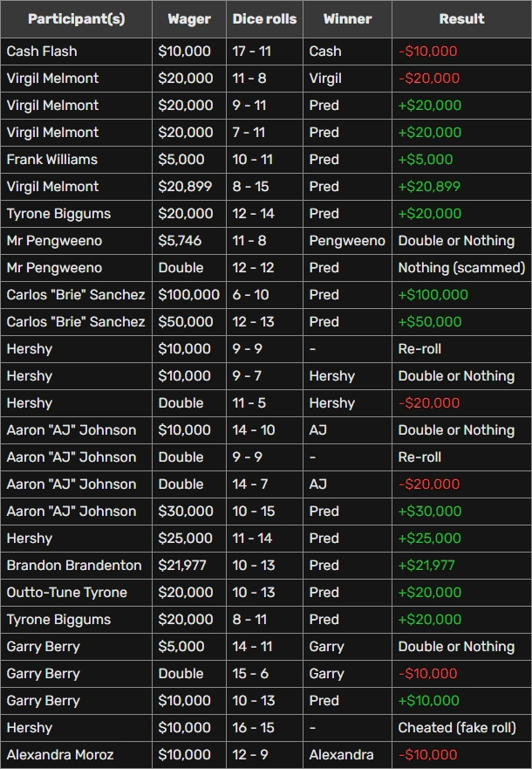Click the +$100,000 result cell
This screenshot has width=532, height=769.
(x=433, y=295)
